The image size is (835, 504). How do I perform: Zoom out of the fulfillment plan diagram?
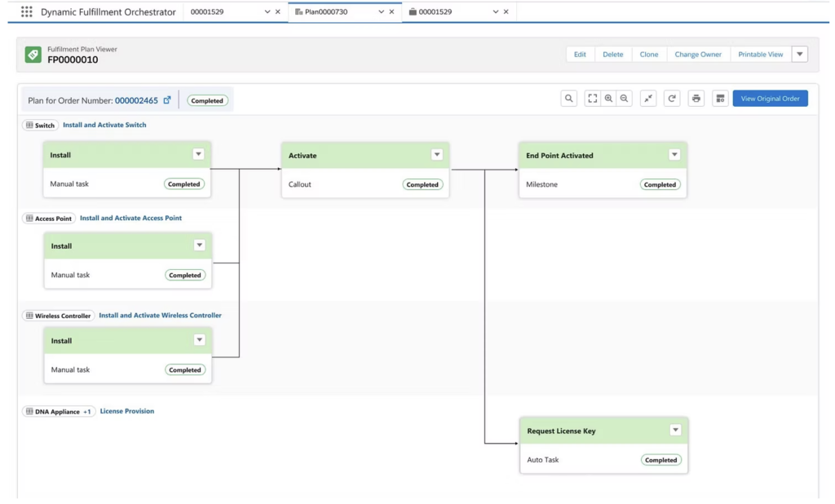point(624,98)
